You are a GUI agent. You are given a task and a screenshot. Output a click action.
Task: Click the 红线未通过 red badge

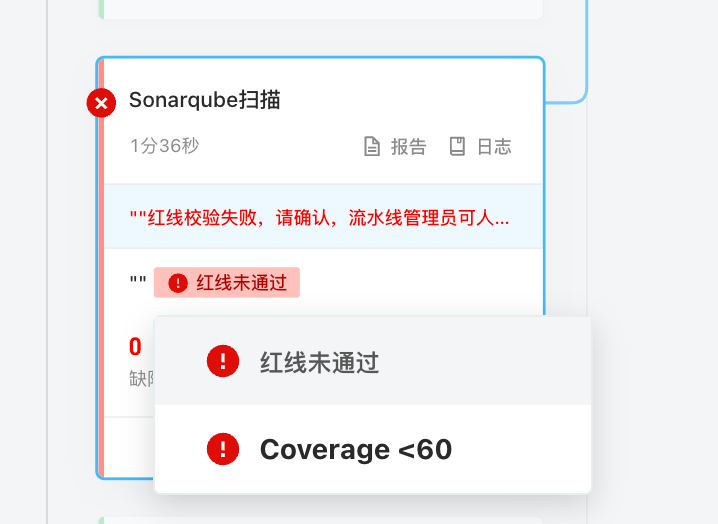pyautogui.click(x=227, y=283)
